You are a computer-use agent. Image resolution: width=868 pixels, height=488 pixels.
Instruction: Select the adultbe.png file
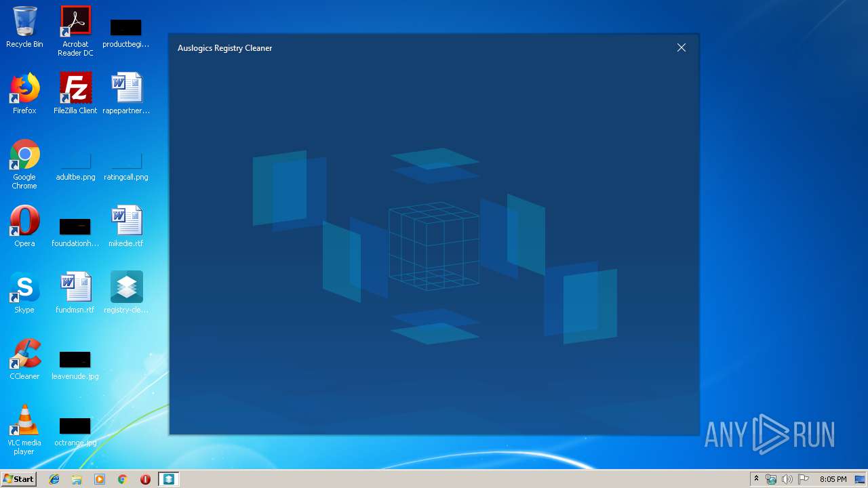pyautogui.click(x=75, y=168)
